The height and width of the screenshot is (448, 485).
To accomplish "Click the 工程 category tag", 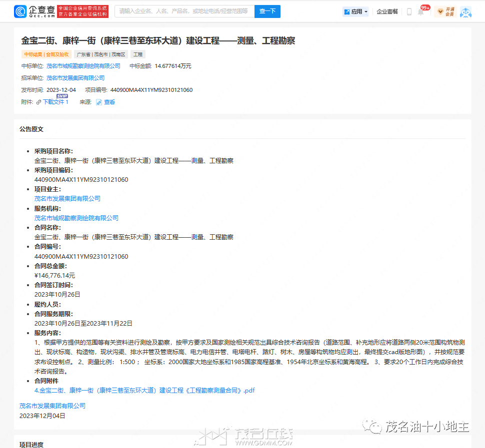I will pyautogui.click(x=137, y=54).
